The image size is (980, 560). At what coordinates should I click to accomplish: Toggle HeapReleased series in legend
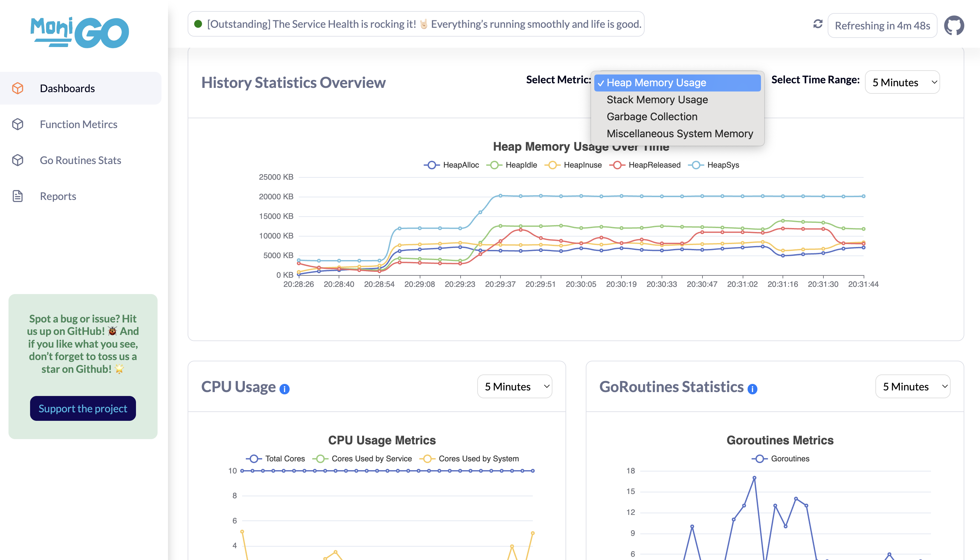tap(645, 165)
